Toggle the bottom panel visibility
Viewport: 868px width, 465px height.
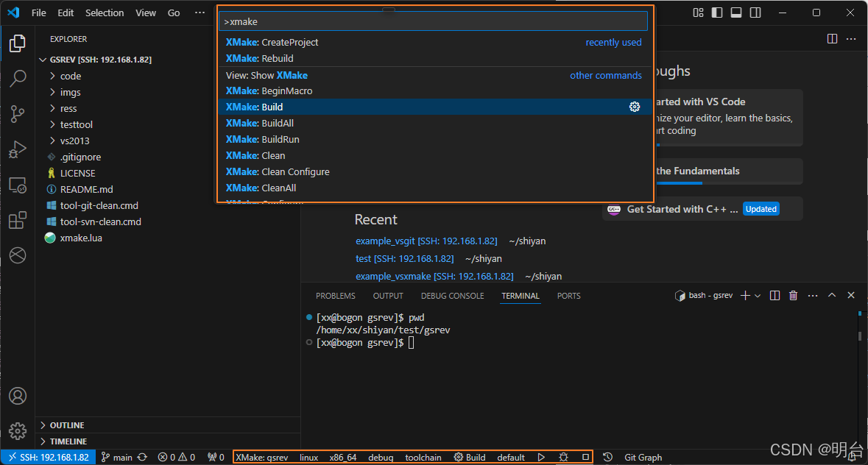(x=735, y=13)
